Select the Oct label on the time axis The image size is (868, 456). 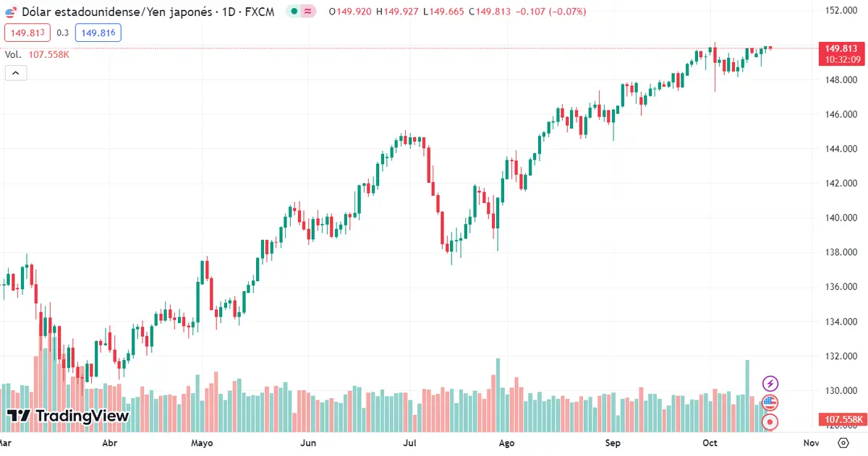[710, 443]
